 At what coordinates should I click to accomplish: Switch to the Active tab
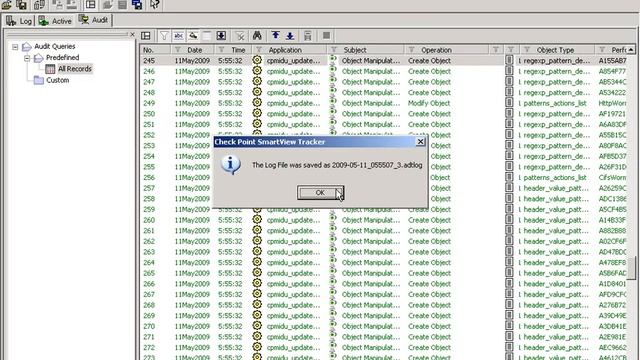55,21
